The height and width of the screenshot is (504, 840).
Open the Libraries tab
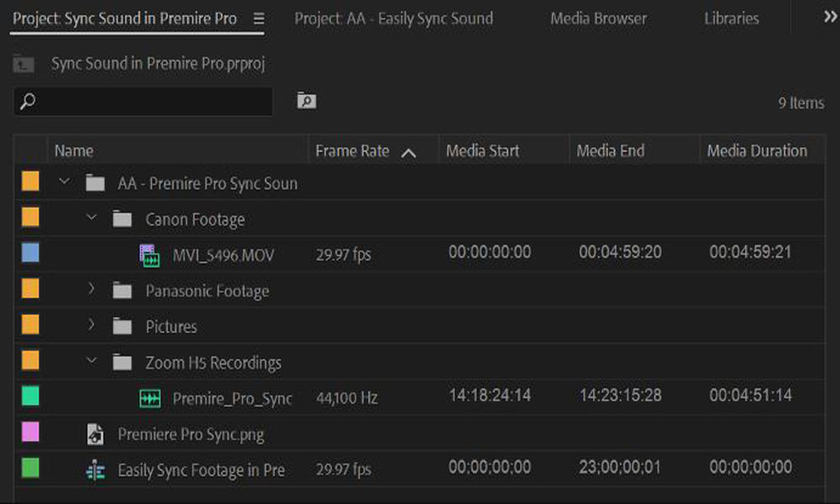[732, 18]
